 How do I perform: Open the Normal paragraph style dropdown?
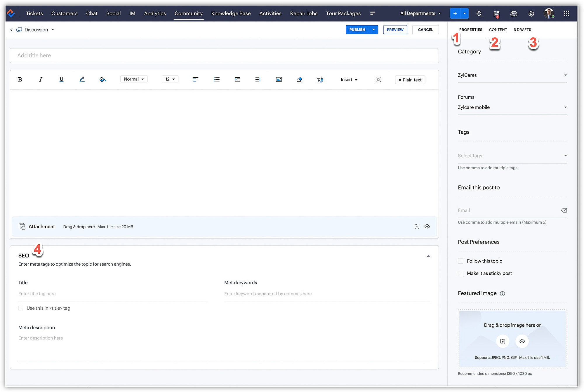coord(134,79)
